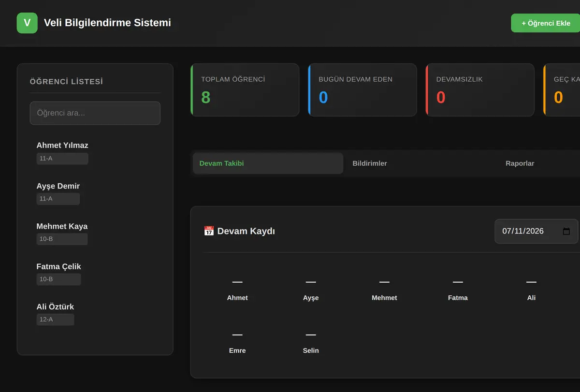Image resolution: width=580 pixels, height=392 pixels.
Task: Click the 11-A badge under Ayşe Demir
Action: (x=58, y=199)
